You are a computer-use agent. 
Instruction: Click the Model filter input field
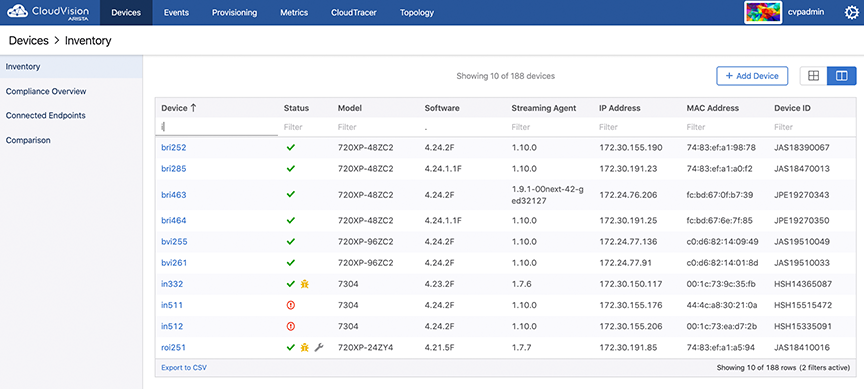point(375,127)
